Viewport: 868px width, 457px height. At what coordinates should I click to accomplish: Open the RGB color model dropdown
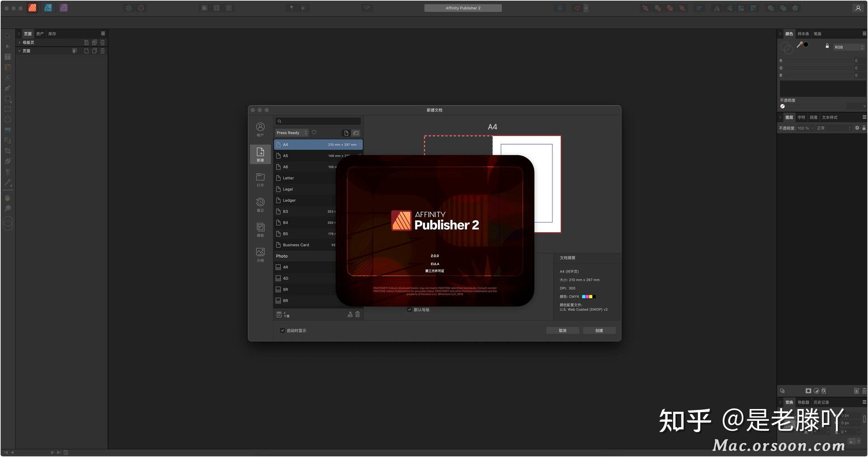848,47
